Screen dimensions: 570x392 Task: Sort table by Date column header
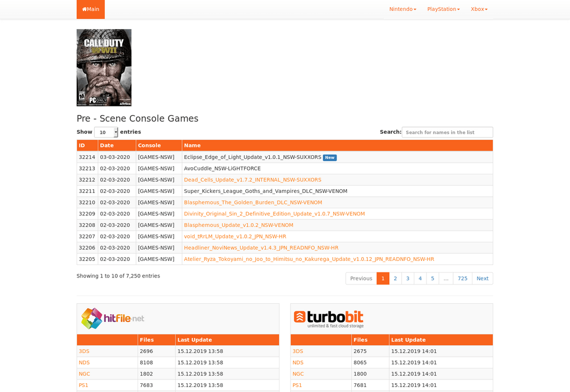coord(117,145)
